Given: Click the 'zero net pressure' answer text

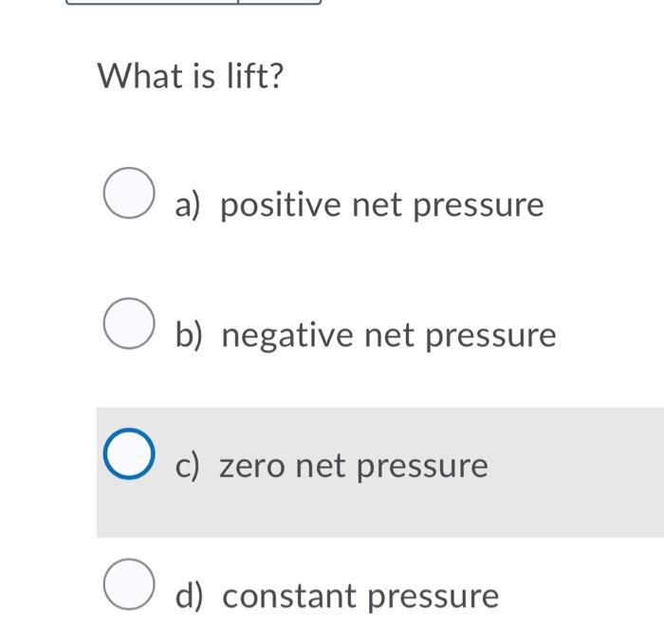Looking at the screenshot, I should click(354, 467).
